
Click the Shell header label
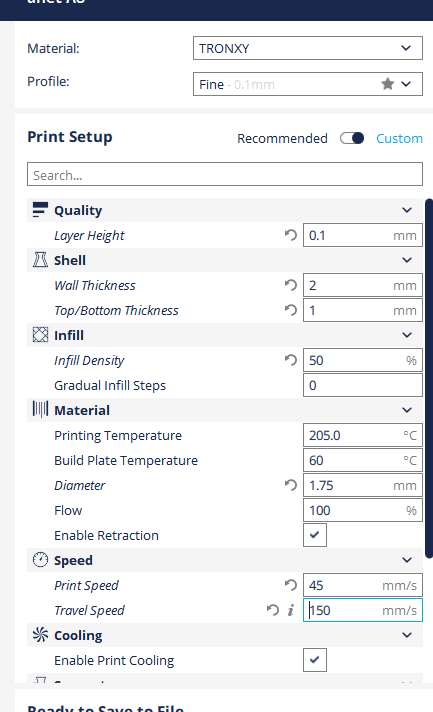70,260
